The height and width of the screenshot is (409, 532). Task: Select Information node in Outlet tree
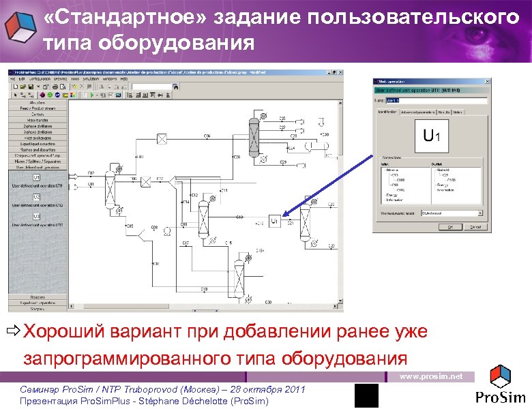[445, 190]
